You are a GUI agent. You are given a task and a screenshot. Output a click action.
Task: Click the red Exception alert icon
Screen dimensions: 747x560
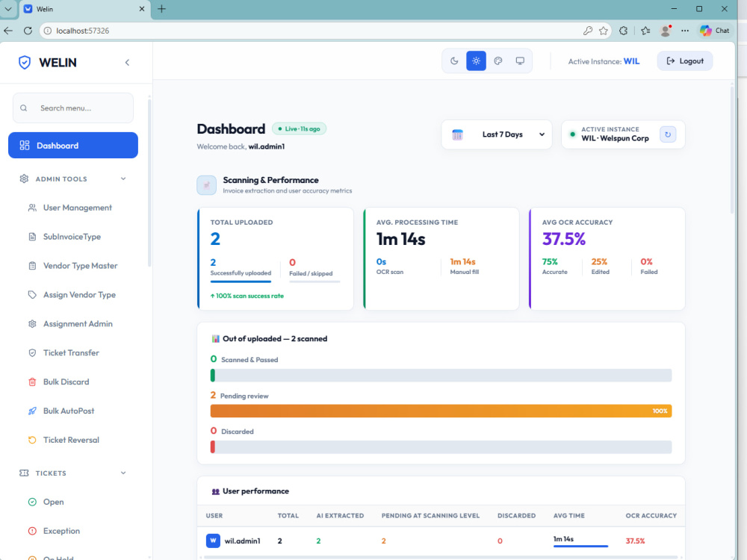(32, 531)
